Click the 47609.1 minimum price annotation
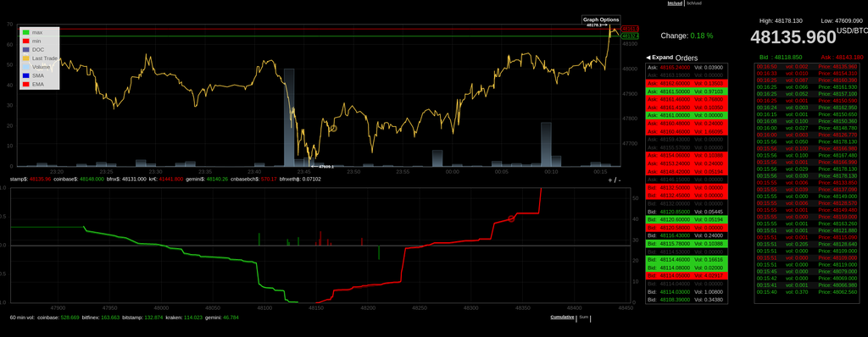Screen dimensions: 868x337 (323, 166)
